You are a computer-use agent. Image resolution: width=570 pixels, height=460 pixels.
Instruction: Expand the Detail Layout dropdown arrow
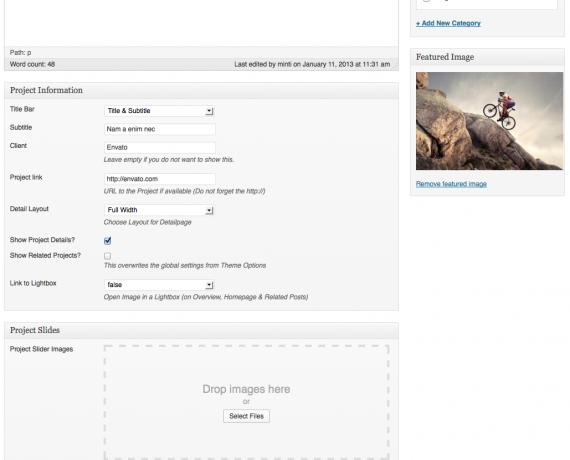(209, 210)
